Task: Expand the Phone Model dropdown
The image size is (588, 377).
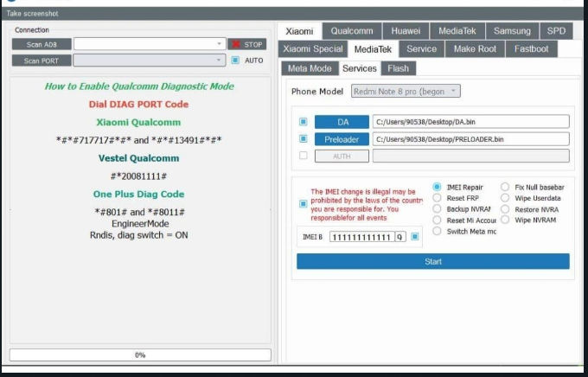Action: [406, 91]
